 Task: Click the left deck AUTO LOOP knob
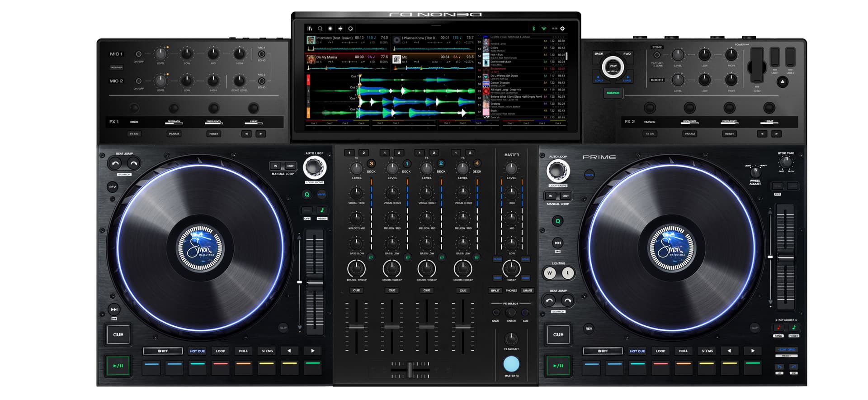point(314,168)
